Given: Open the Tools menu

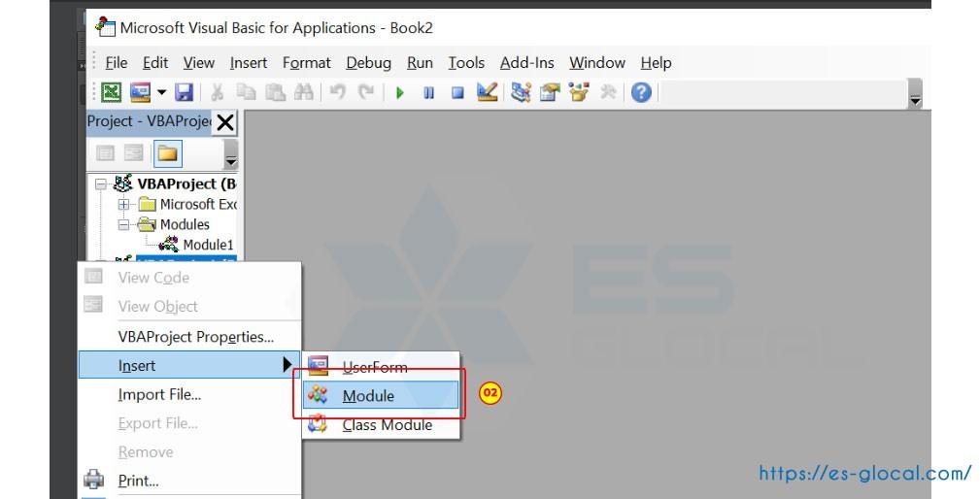Looking at the screenshot, I should coord(466,63).
